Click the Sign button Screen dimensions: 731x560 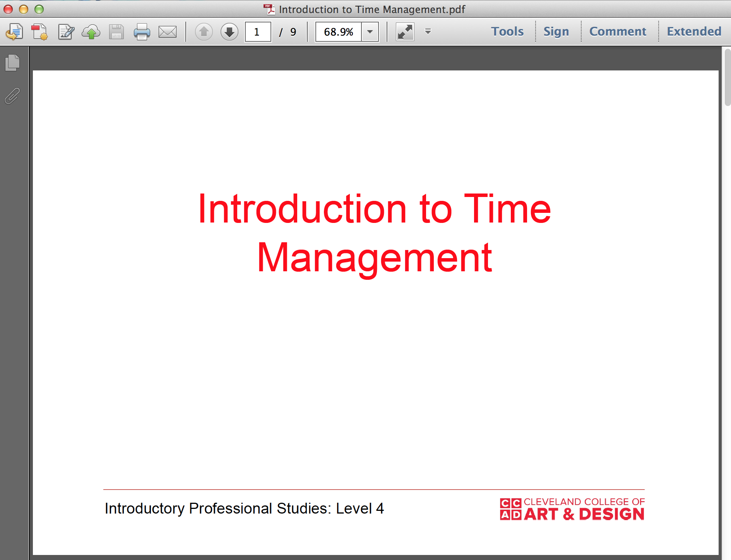[x=556, y=31]
